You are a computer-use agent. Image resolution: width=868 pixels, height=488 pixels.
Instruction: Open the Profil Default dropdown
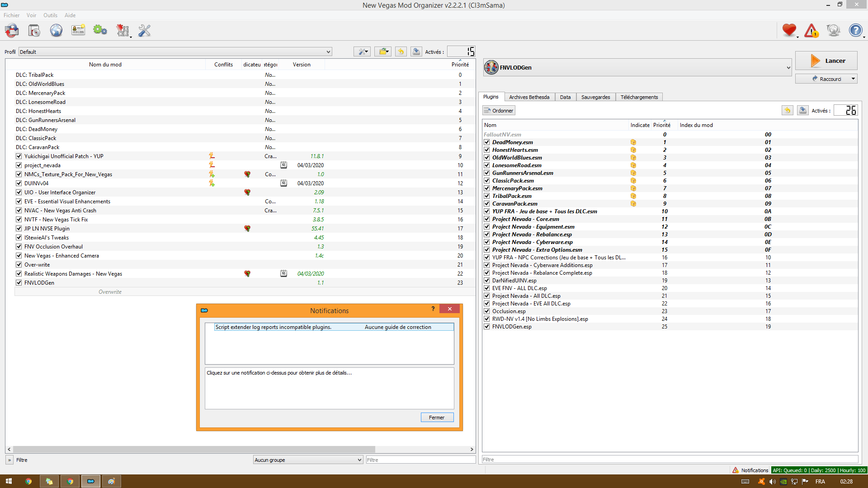(175, 52)
